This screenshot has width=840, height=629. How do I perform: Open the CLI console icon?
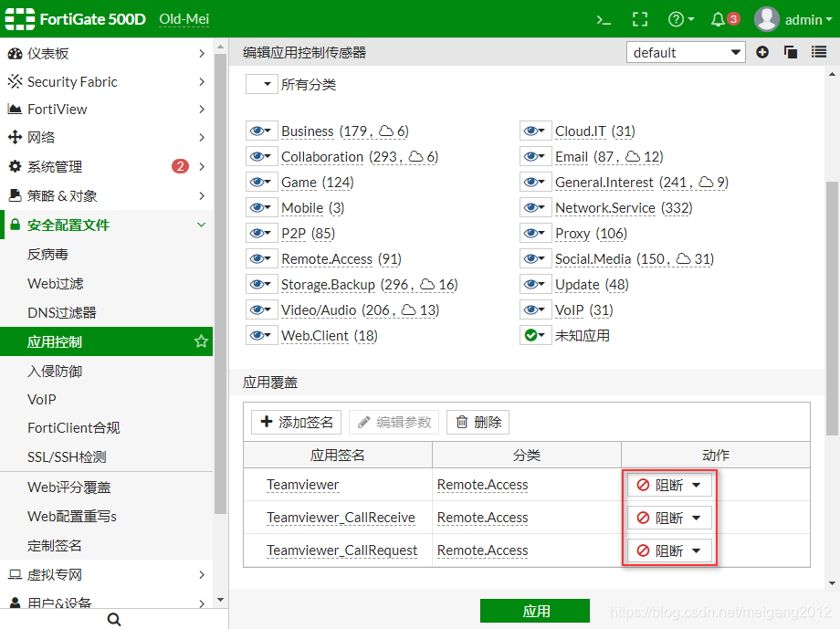tap(604, 20)
